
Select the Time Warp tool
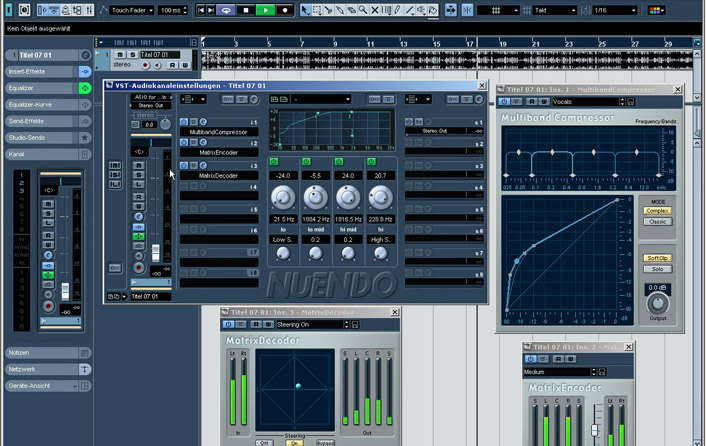pyautogui.click(x=386, y=10)
